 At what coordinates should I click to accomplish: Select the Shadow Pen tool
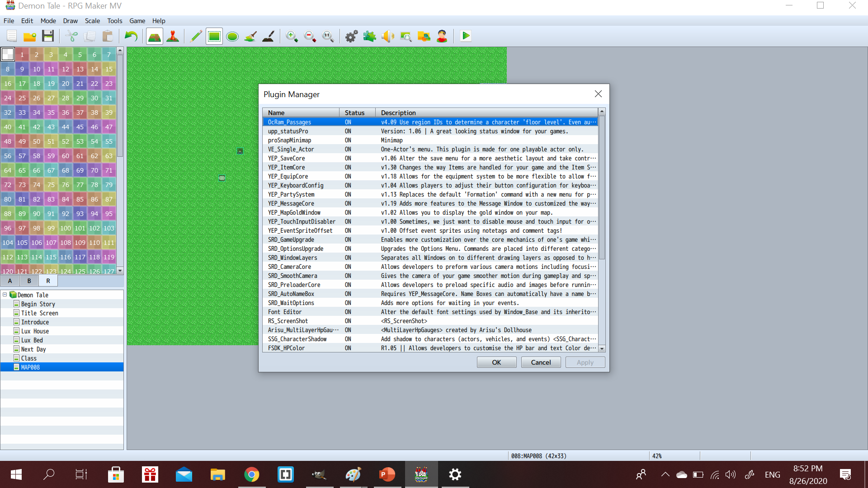[x=269, y=36]
